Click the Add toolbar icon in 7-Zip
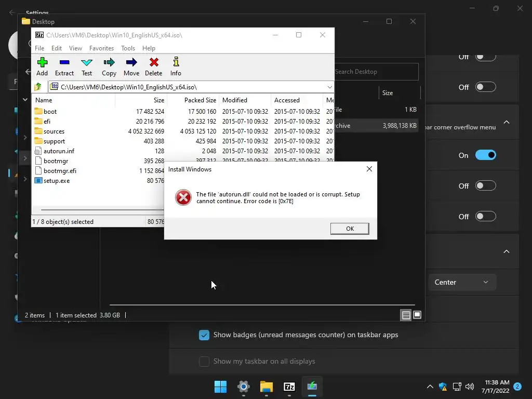532x399 pixels. point(42,66)
